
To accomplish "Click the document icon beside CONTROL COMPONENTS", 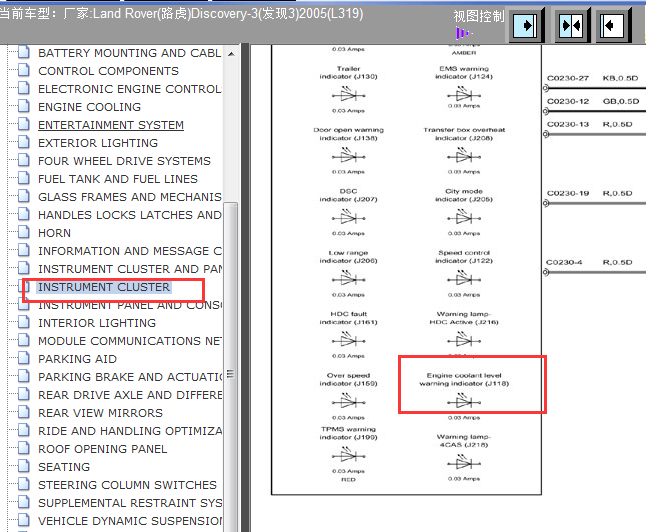I will tap(24, 70).
